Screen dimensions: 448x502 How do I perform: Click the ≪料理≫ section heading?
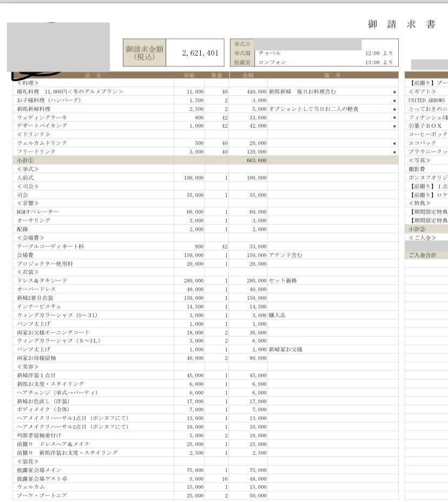[28, 83]
